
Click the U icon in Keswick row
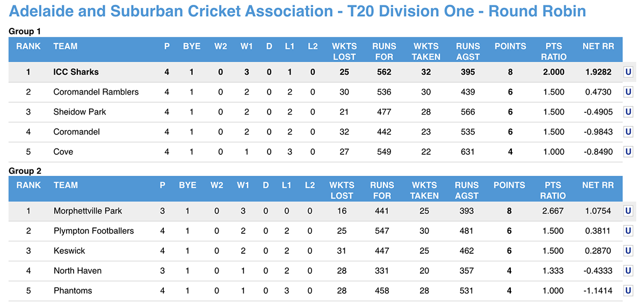click(x=627, y=251)
